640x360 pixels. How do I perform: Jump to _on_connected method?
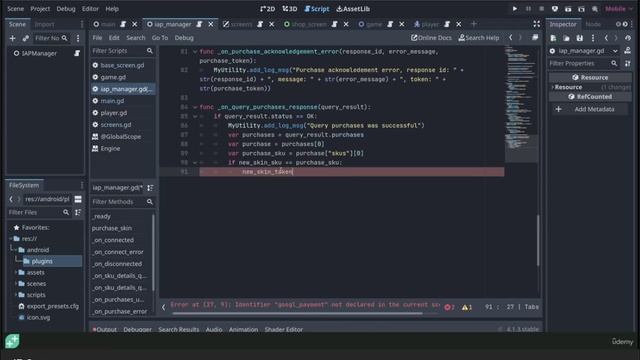tap(113, 240)
